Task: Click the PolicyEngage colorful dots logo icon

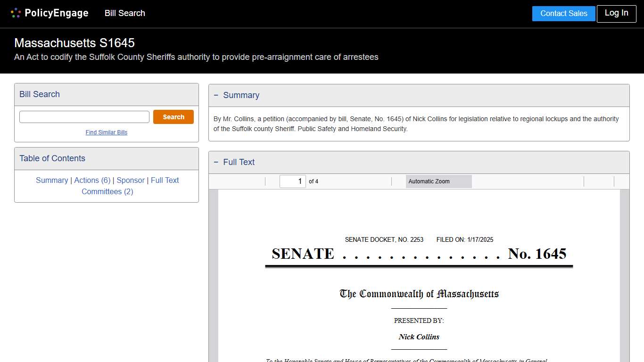Action: click(16, 13)
